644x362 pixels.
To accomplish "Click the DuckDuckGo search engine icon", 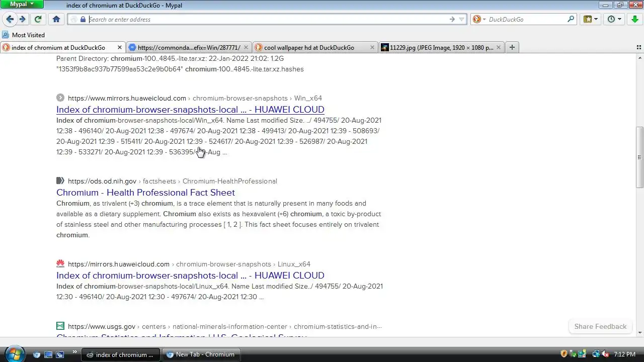I will coord(476,19).
